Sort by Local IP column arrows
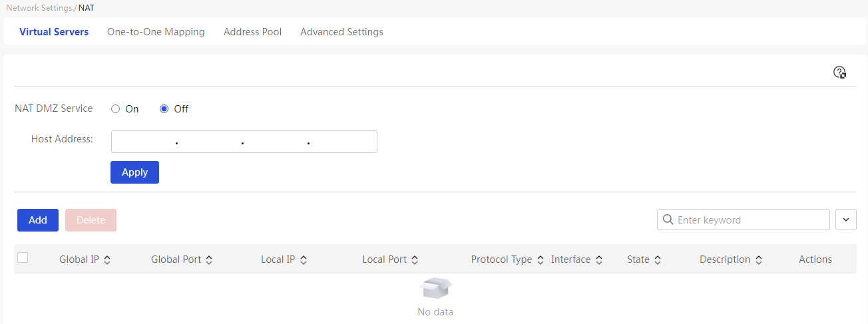The image size is (868, 324). point(304,260)
